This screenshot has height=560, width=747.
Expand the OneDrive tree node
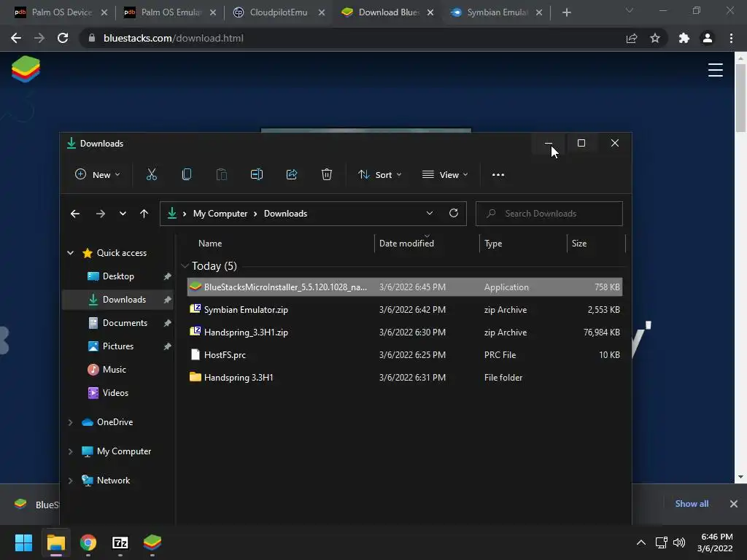(x=71, y=422)
